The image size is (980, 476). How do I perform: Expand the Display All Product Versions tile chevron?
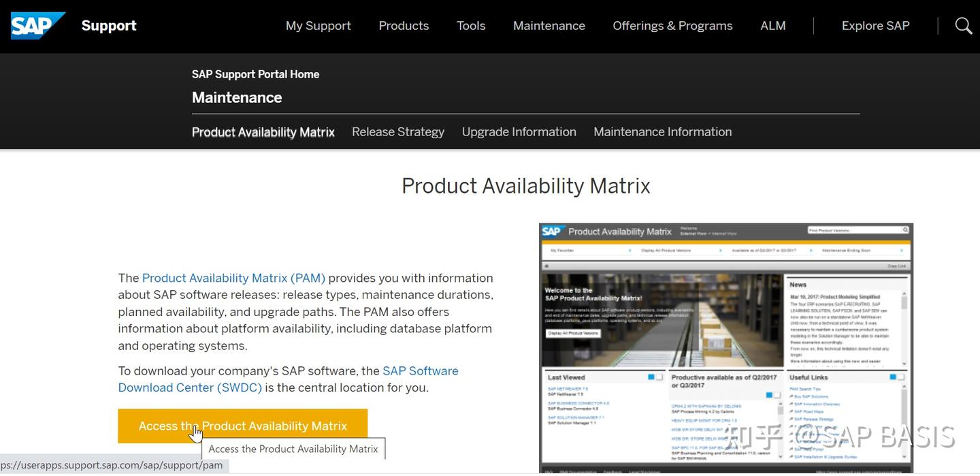719,251
